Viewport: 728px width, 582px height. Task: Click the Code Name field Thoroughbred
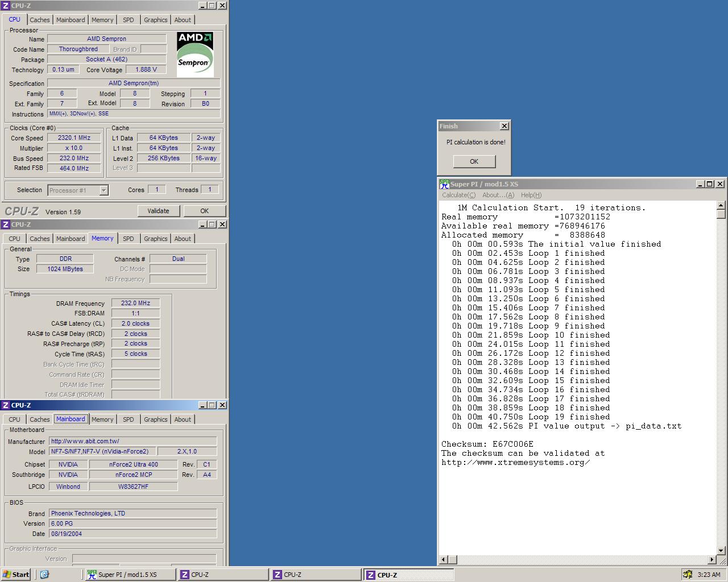click(78, 49)
